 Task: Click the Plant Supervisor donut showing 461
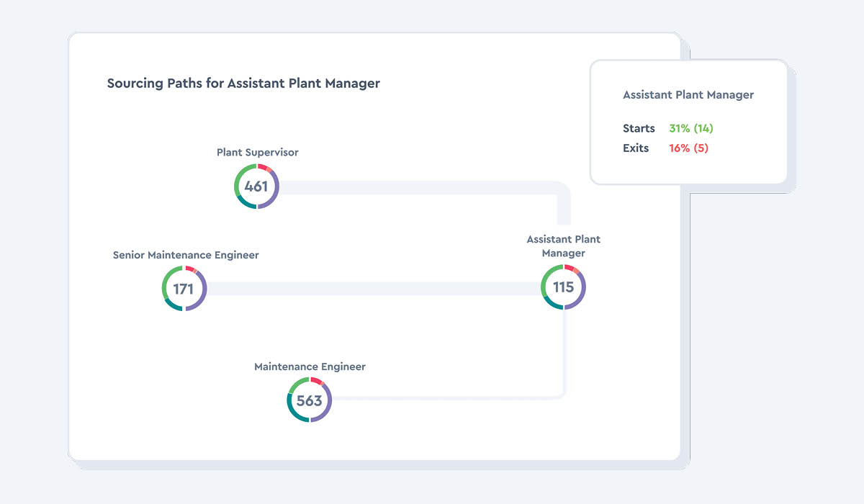coord(256,186)
